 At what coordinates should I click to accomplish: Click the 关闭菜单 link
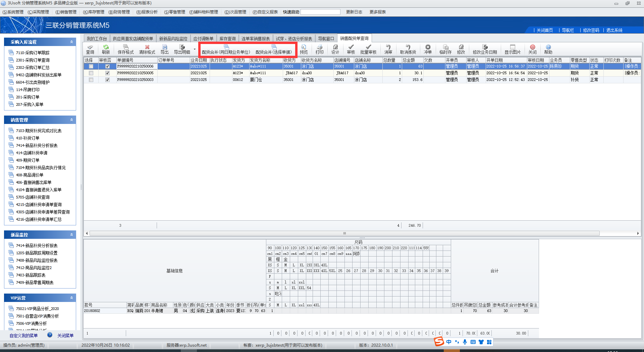[x=65, y=336]
